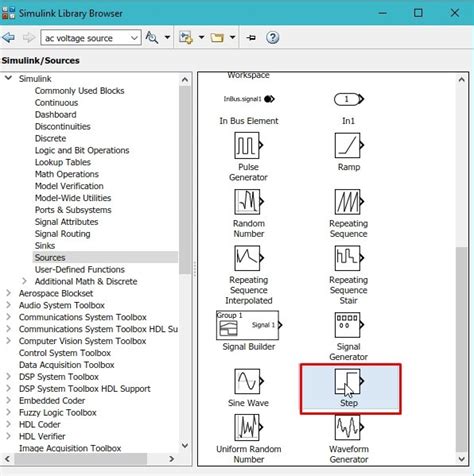Select the Continuous library
The width and height of the screenshot is (474, 476).
point(56,103)
